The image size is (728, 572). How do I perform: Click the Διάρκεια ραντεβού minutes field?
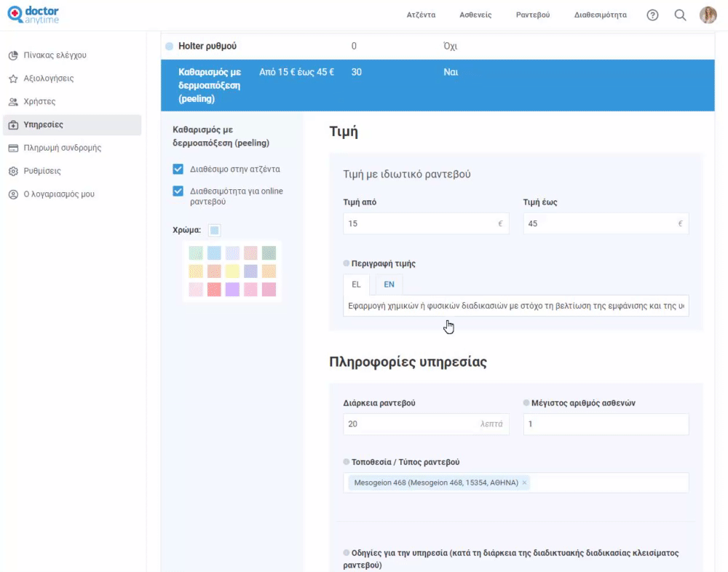[x=426, y=424]
